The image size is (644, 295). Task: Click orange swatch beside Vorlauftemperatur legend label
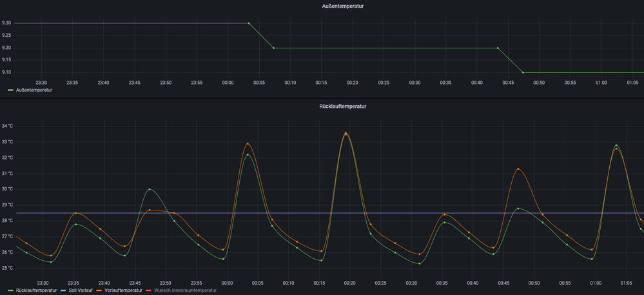(x=98, y=291)
